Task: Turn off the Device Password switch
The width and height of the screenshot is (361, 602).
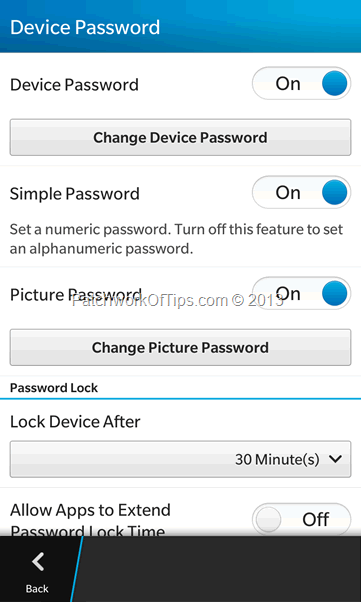Action: (301, 83)
